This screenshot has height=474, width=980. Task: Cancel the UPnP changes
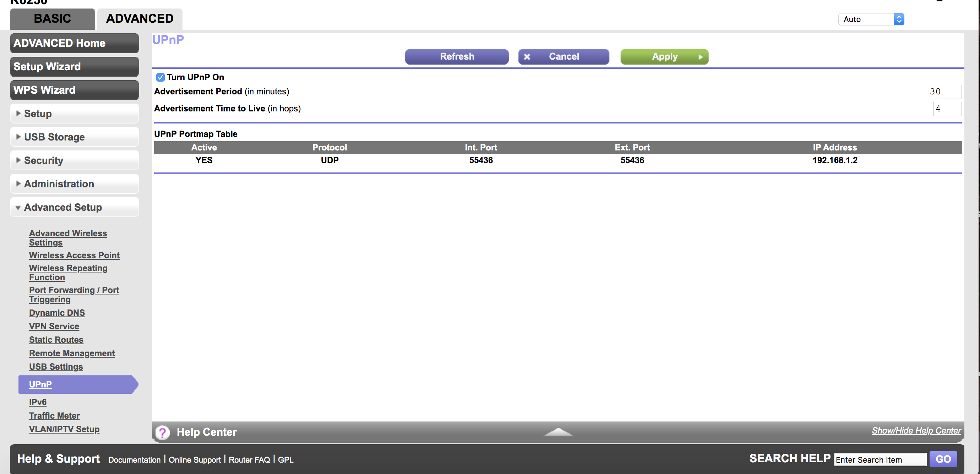tap(563, 57)
